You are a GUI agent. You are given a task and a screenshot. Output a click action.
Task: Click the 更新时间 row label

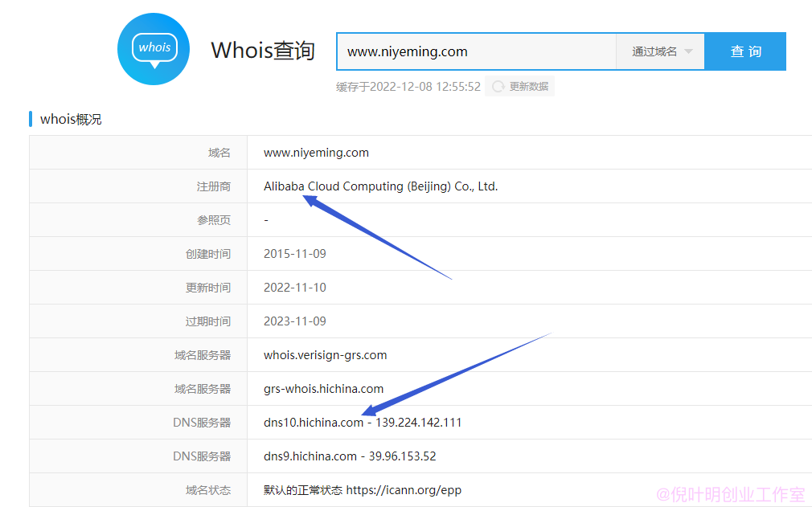point(207,288)
